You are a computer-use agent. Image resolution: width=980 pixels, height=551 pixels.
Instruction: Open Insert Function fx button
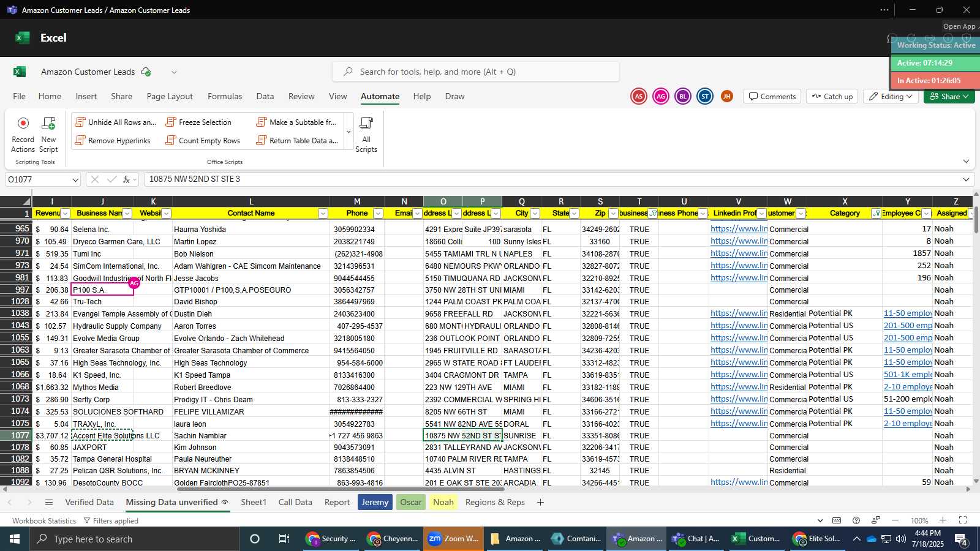click(x=127, y=179)
